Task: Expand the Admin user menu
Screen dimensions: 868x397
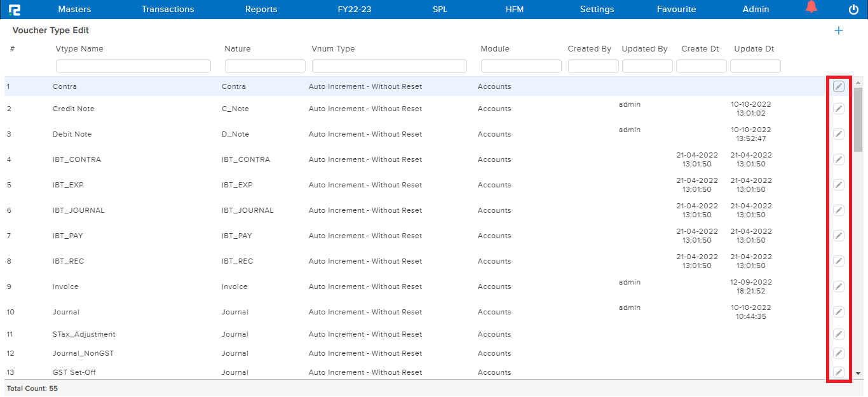Action: coord(756,10)
